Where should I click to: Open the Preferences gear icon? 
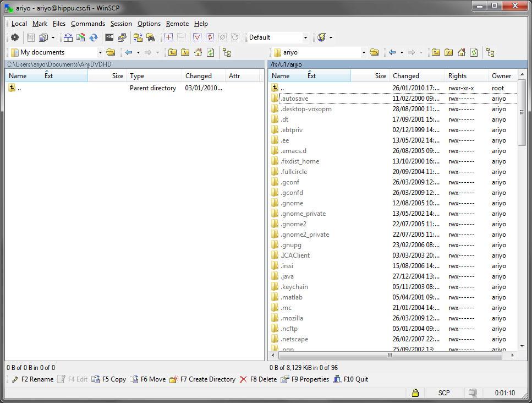15,38
